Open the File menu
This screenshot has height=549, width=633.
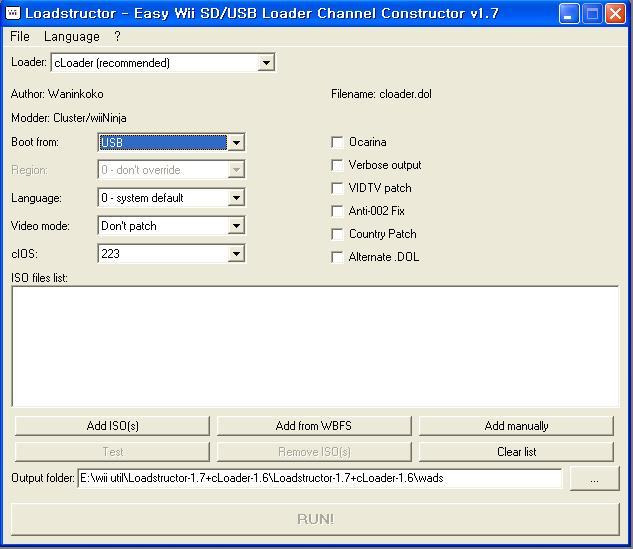(19, 36)
